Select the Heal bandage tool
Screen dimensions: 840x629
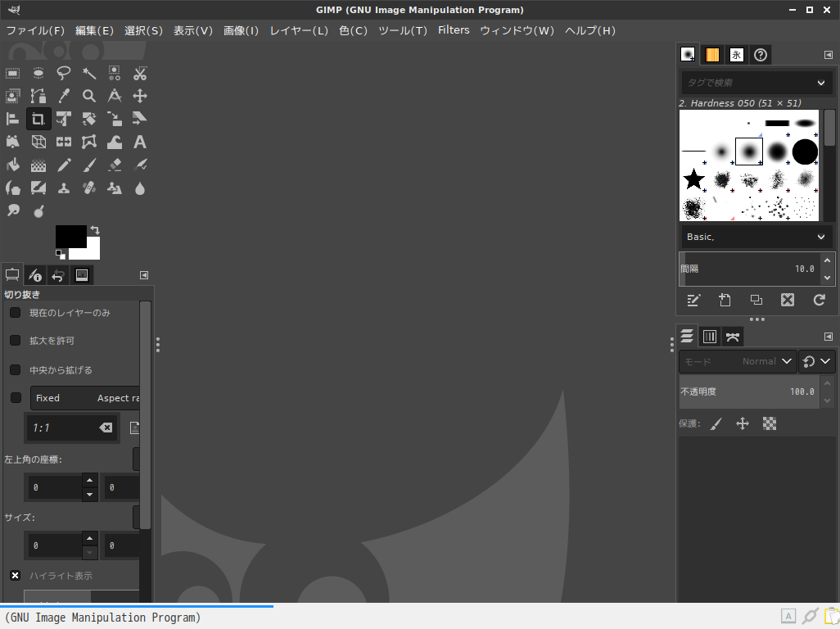coord(89,188)
